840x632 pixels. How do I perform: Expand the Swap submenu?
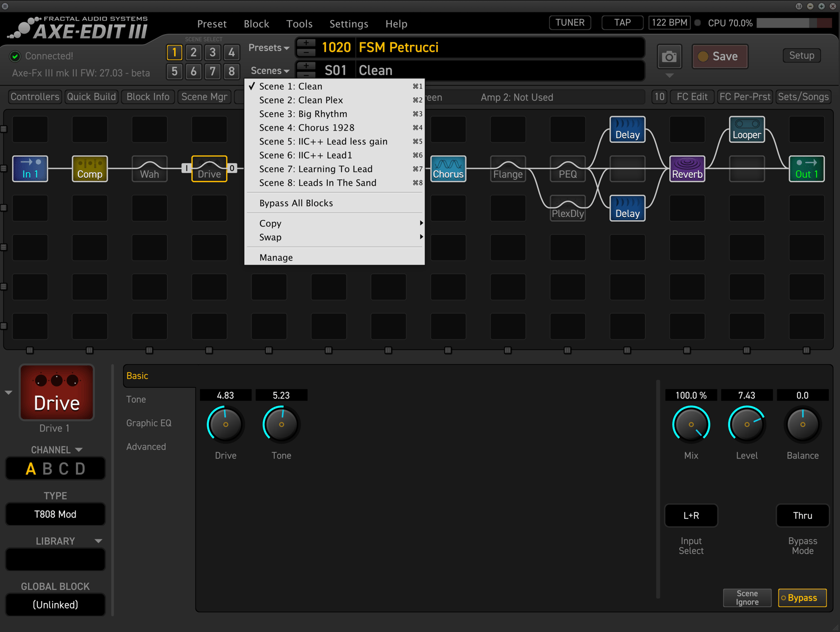[335, 238]
